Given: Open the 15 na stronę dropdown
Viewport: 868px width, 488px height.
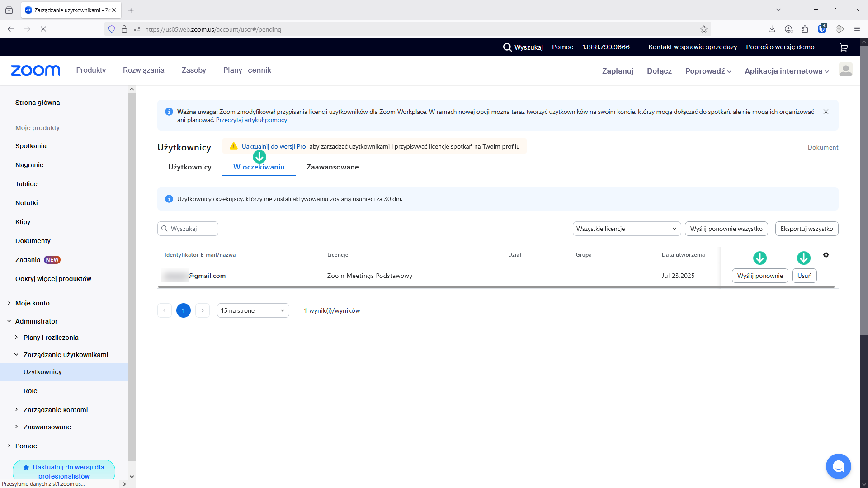Looking at the screenshot, I should tap(253, 310).
